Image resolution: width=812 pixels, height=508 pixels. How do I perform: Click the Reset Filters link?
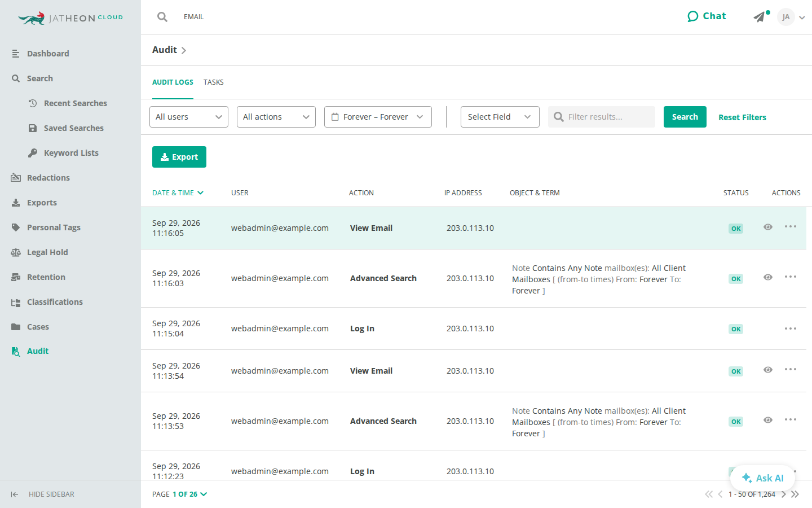click(x=742, y=117)
